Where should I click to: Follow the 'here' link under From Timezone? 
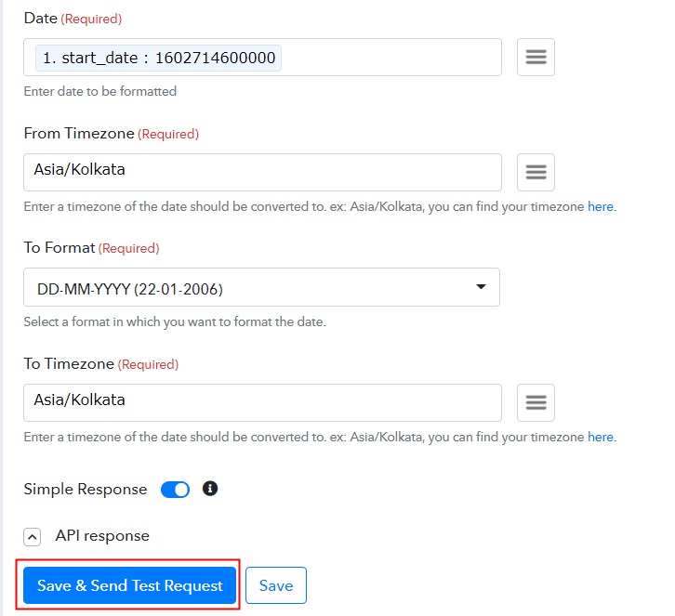click(x=601, y=206)
